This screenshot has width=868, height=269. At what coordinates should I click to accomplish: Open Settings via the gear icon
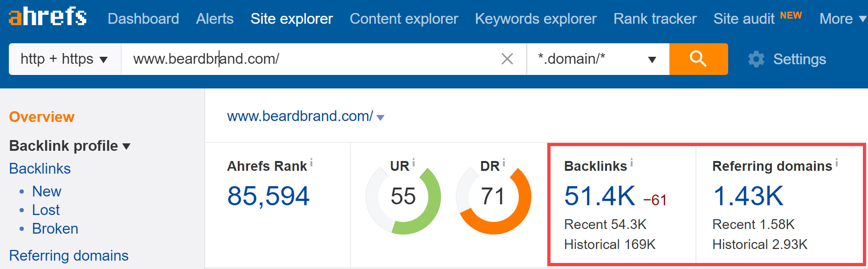click(x=756, y=59)
